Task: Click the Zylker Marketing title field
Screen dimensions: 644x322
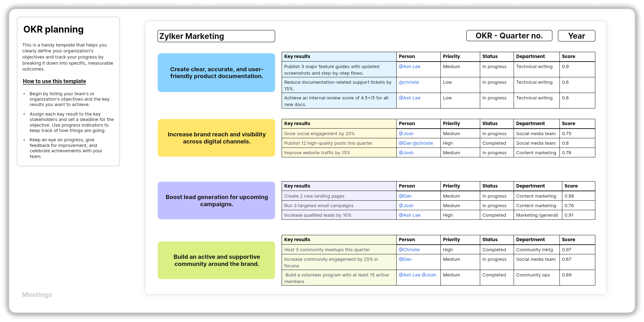Action: pos(216,36)
